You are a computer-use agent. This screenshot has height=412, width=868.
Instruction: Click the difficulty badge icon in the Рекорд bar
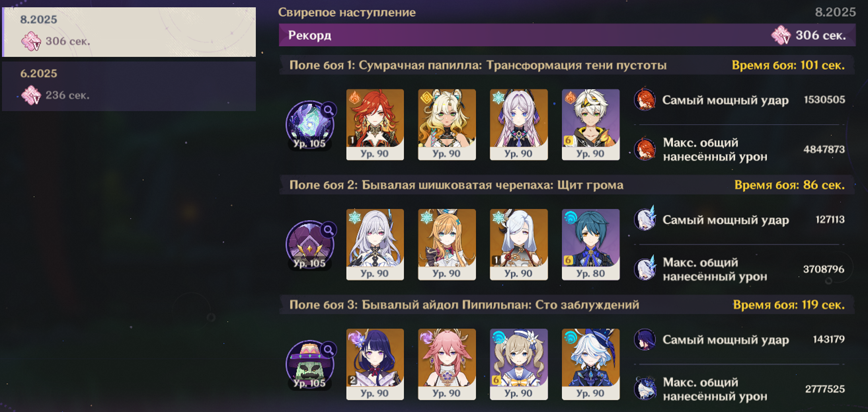point(781,35)
